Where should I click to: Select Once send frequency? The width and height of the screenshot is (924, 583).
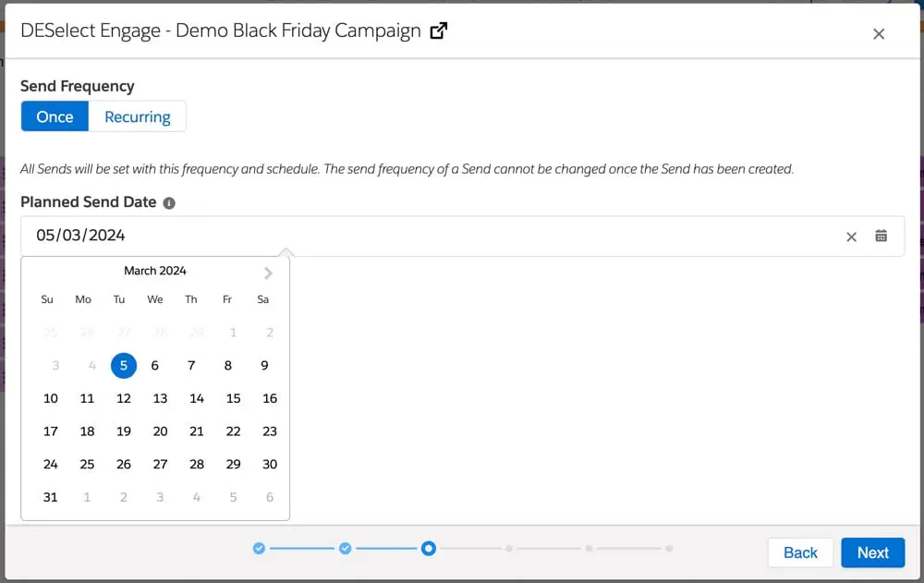[55, 116]
